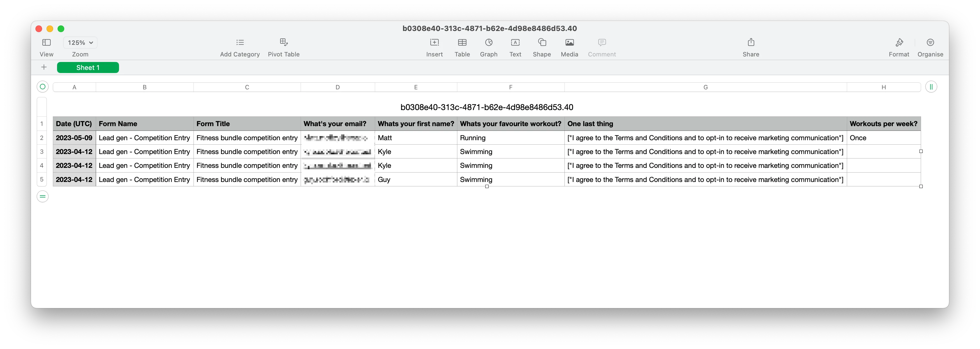
Task: Add a Graph from toolbar
Action: [x=489, y=43]
